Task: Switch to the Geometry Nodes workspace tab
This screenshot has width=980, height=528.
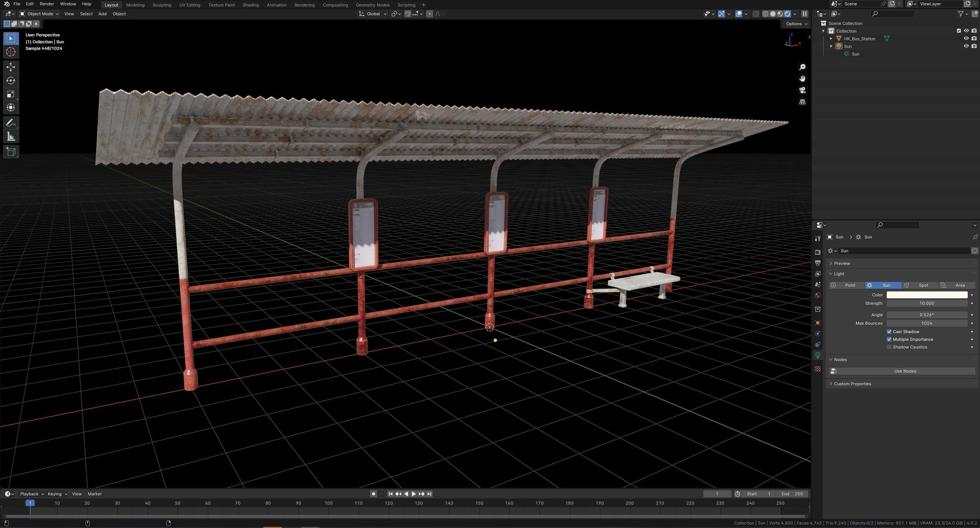Action: coord(372,5)
